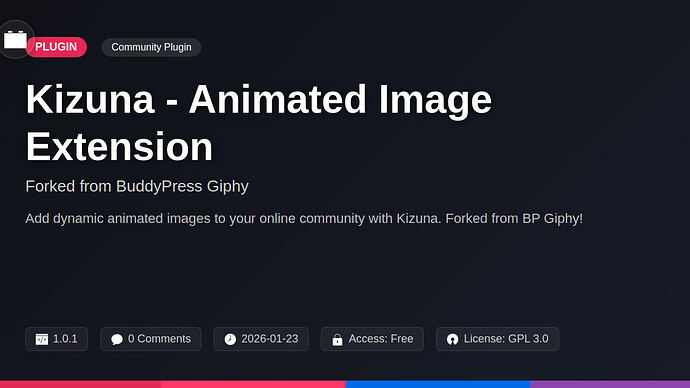Open the License: GPL 3.0 label
The height and width of the screenshot is (388, 690).
coord(506,339)
